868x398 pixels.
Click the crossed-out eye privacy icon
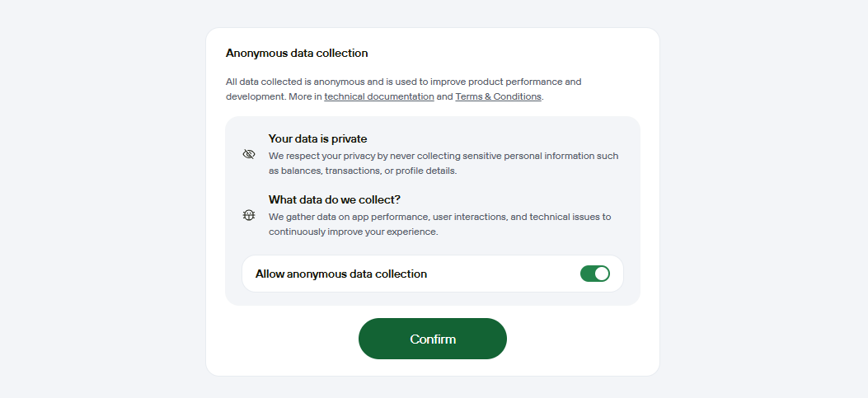pyautogui.click(x=249, y=154)
